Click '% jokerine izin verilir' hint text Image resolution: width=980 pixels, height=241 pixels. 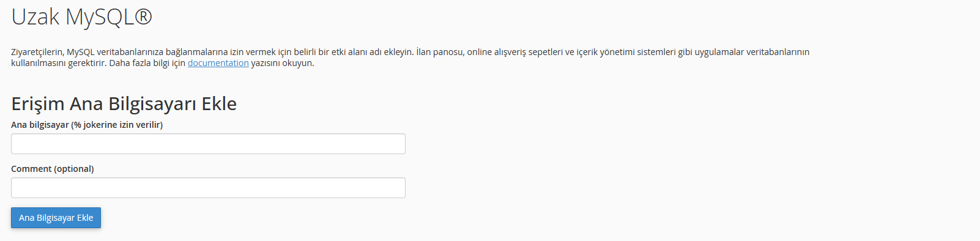point(117,125)
